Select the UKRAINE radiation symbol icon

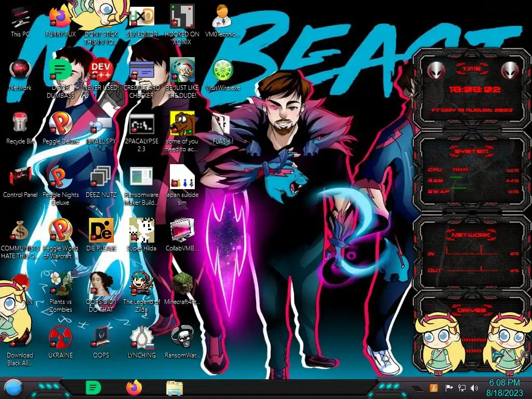[x=60, y=337]
